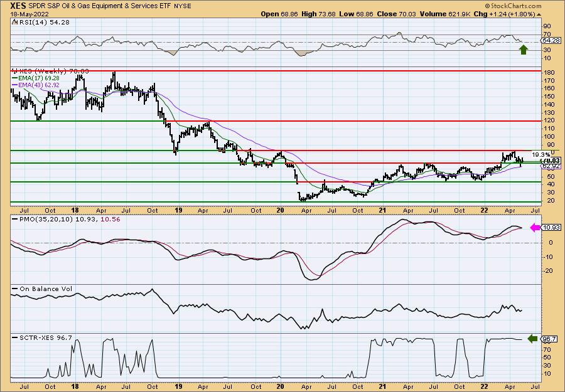Click the 96.7 SCTR value tag on the axis
565x392 pixels.
(x=550, y=339)
